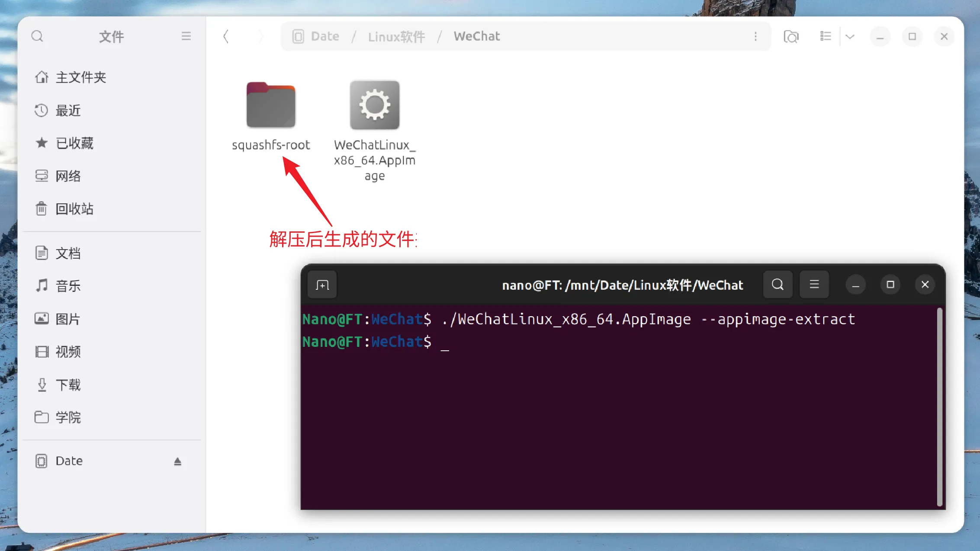Image resolution: width=980 pixels, height=551 pixels.
Task: Minimize the Files window
Action: click(x=880, y=36)
